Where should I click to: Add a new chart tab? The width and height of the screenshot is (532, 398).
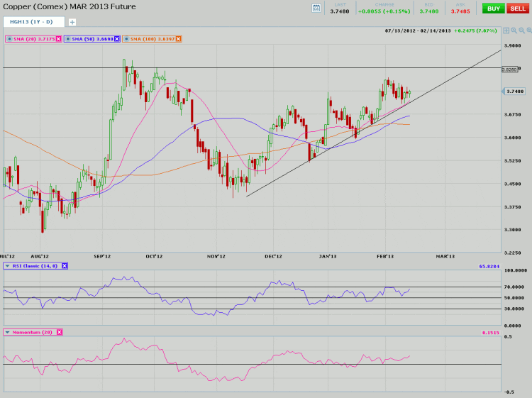pos(72,22)
